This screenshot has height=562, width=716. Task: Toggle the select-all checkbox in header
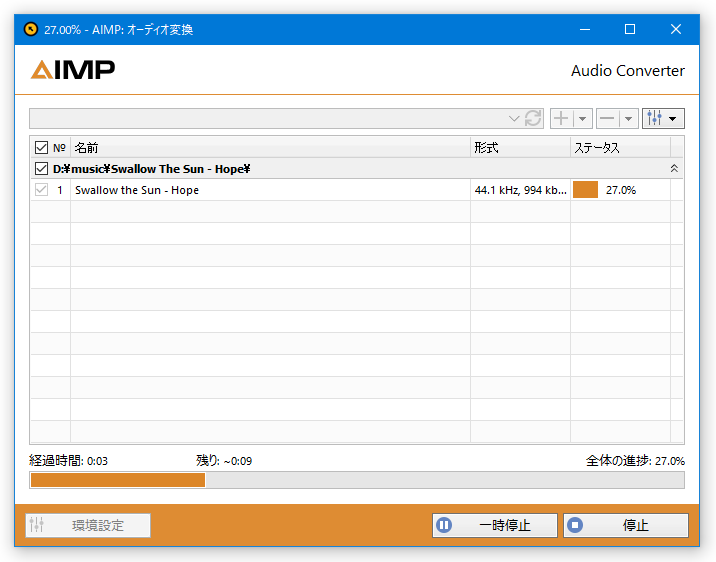41,147
